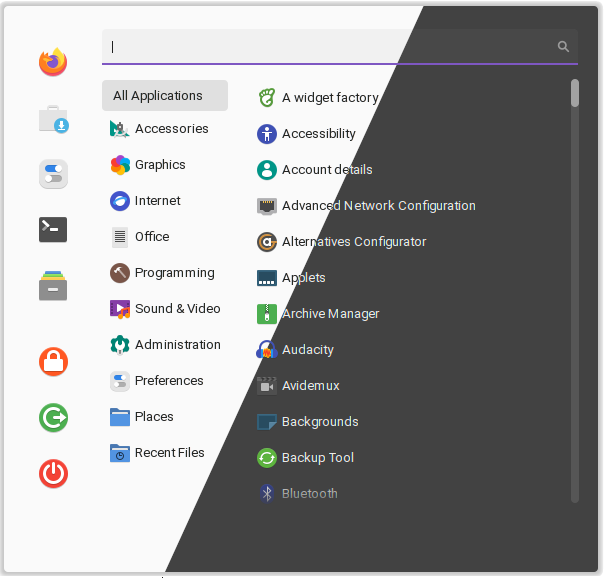Open Files manager icon in sidebar
604x578 pixels.
53,286
